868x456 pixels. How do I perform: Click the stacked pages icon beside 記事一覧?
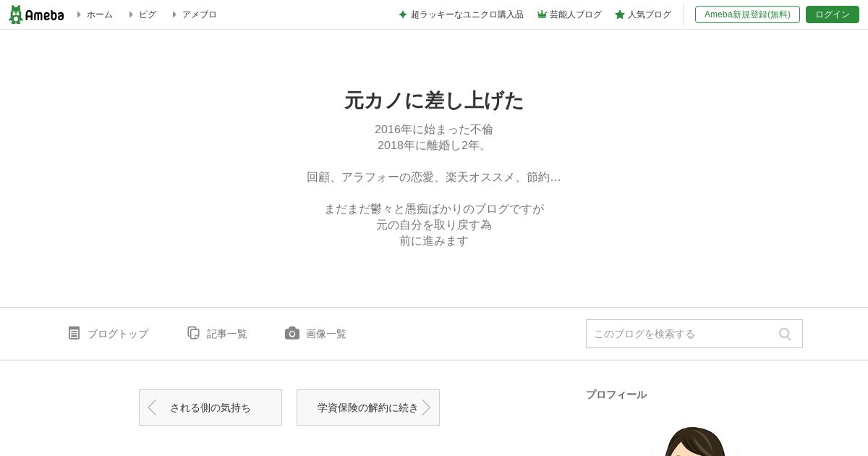click(x=193, y=333)
